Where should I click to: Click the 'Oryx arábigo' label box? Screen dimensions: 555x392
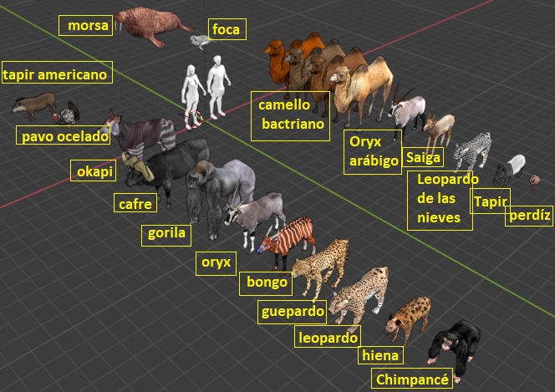point(373,152)
